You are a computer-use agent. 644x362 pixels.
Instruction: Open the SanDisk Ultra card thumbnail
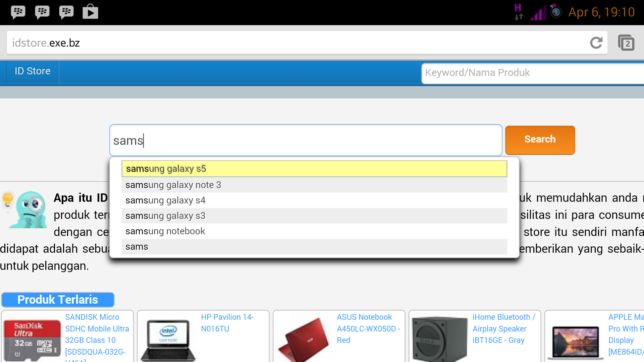33,340
